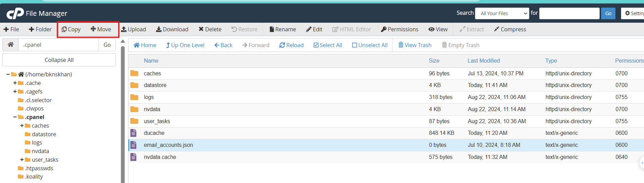644x183 pixels.
Task: Click Go next to the path field
Action: [x=107, y=45]
